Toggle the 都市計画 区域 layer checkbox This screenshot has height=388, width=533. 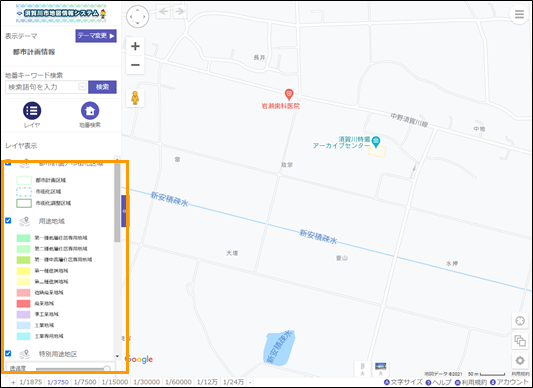8,163
